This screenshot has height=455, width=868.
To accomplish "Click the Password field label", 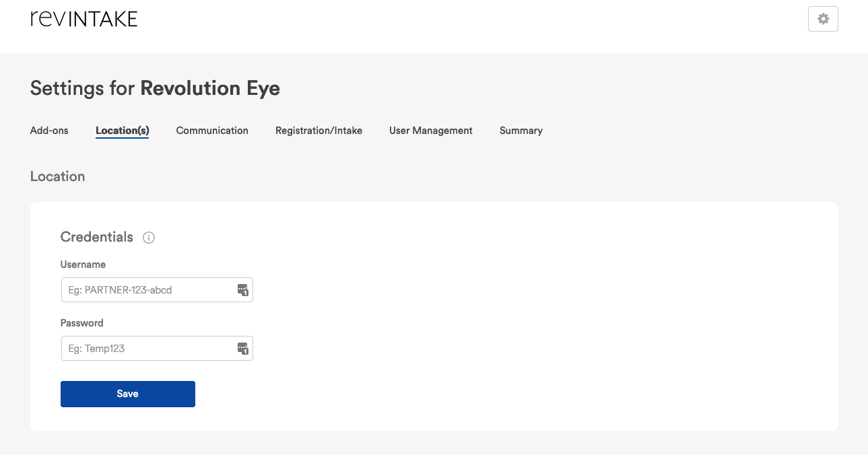I will [x=82, y=323].
